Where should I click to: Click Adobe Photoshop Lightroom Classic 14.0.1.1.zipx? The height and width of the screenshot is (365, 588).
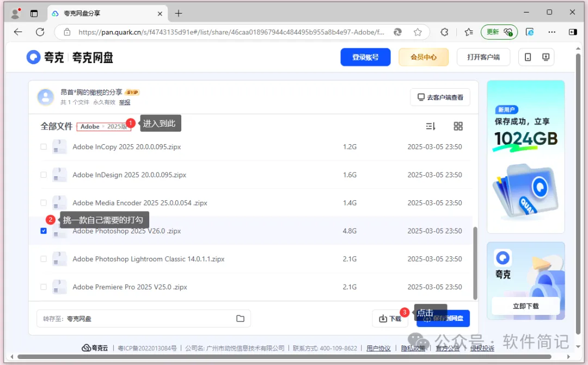pos(149,259)
